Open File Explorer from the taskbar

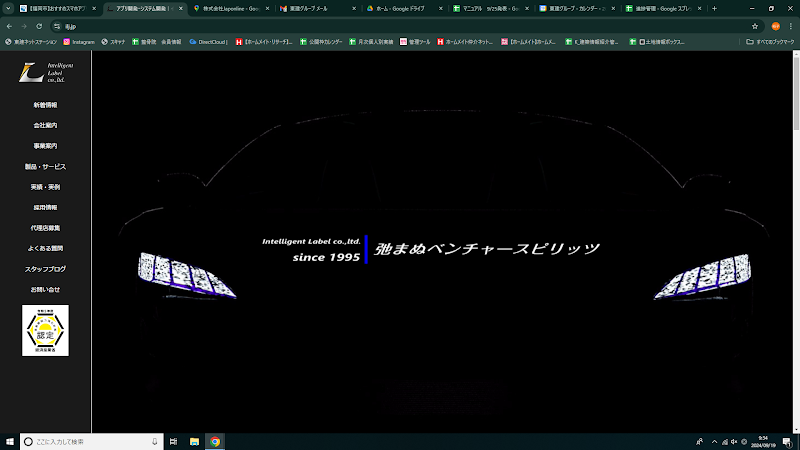click(x=194, y=442)
